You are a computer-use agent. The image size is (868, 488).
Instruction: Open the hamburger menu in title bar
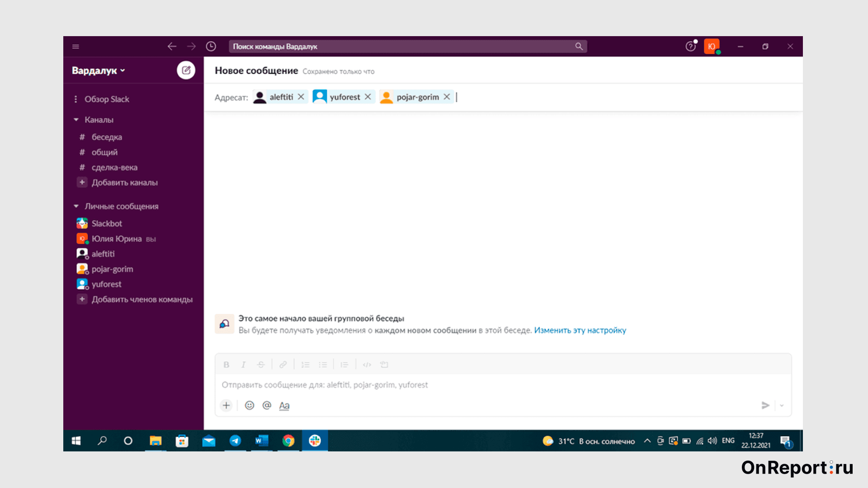point(75,47)
